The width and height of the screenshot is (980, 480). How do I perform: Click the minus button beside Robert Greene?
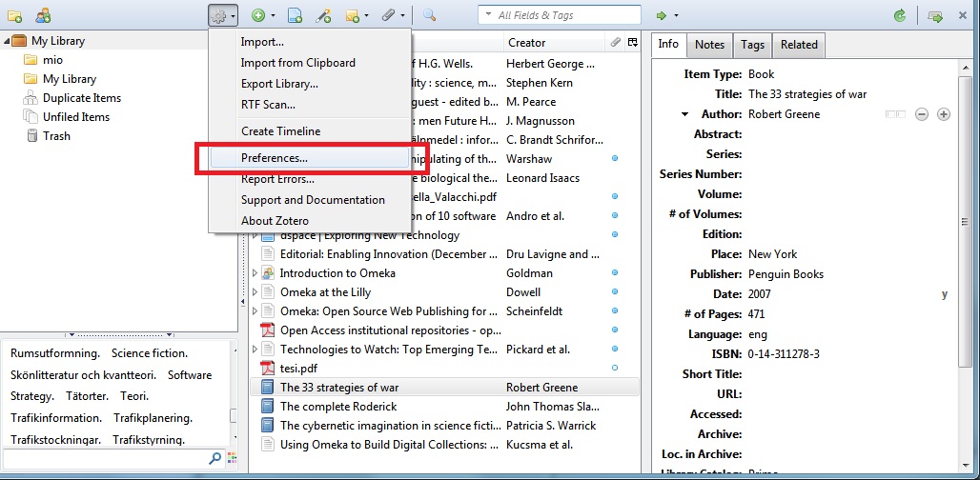click(x=922, y=114)
